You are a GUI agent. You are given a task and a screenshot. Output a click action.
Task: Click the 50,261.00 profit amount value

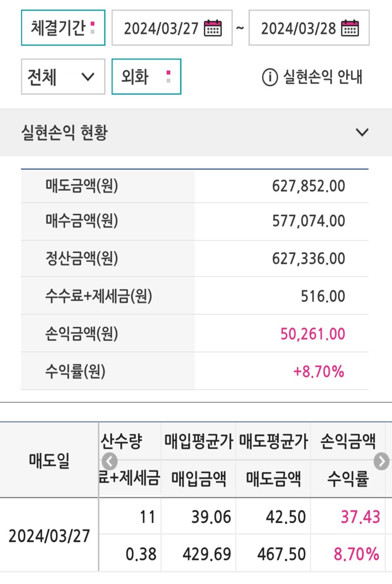[x=313, y=334]
